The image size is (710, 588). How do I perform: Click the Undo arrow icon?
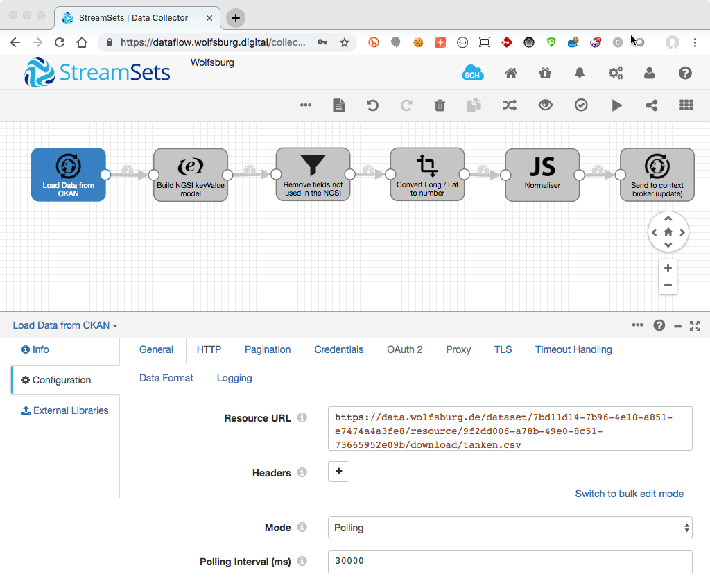(x=372, y=105)
